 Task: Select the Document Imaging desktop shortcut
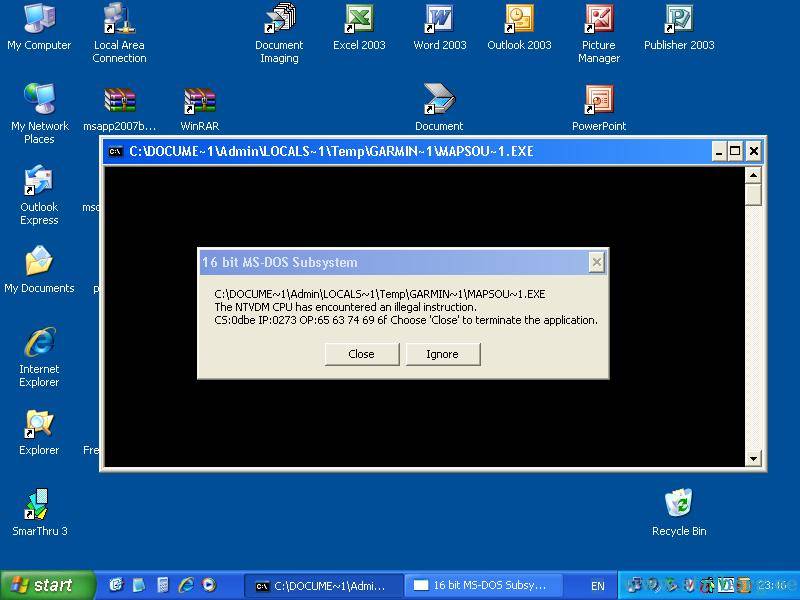pyautogui.click(x=279, y=33)
